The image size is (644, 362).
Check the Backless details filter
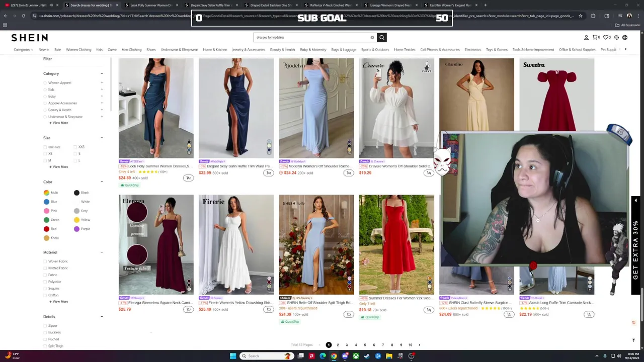tap(45, 332)
